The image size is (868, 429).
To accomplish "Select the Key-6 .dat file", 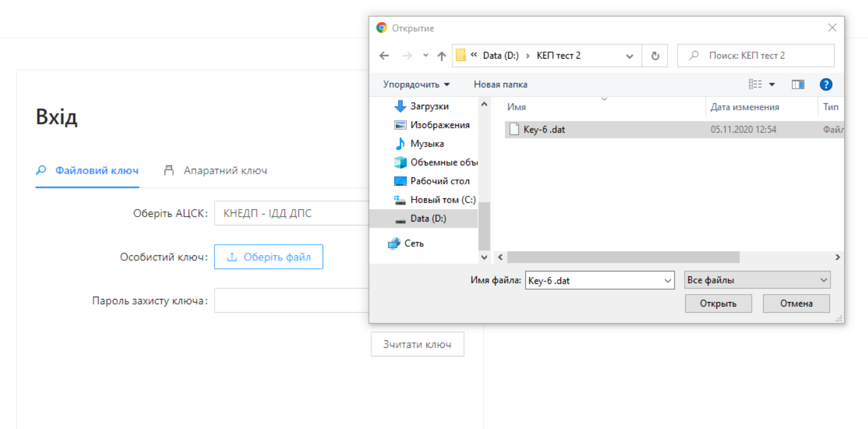I will coord(544,130).
